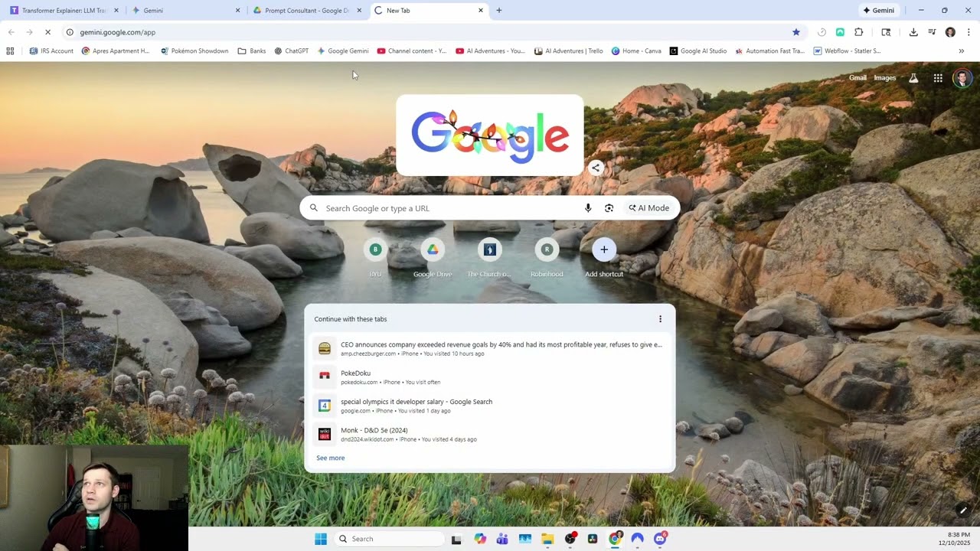980x551 pixels.
Task: Select the New Tab tab
Action: (x=429, y=11)
